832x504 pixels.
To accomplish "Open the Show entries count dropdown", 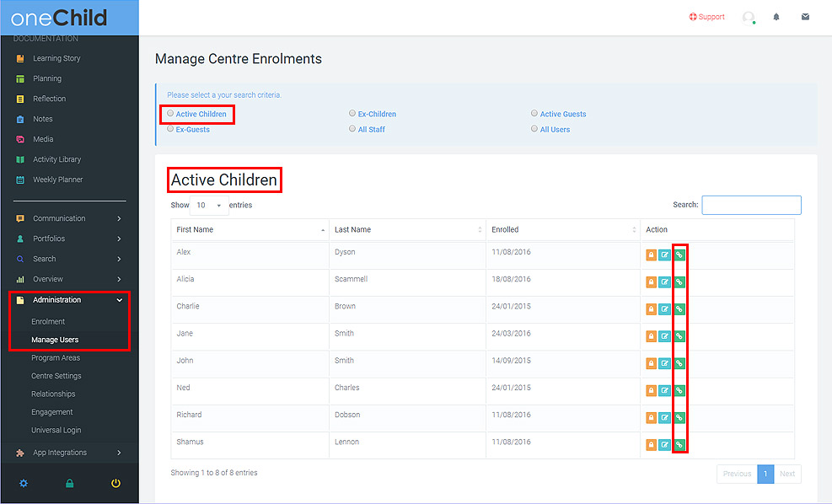I will [x=209, y=205].
